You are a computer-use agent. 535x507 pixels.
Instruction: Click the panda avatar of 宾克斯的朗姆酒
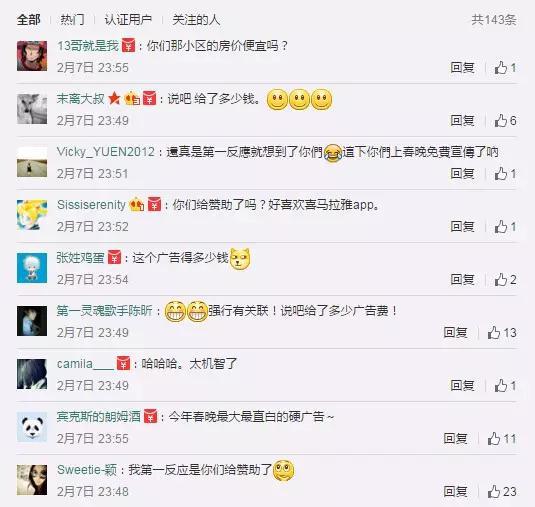point(32,427)
